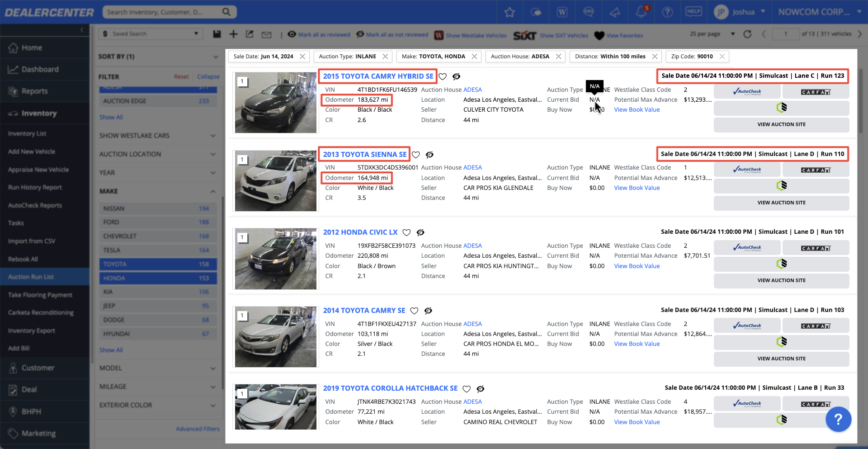
Task: Open the announcements megaphone icon
Action: 615,12
